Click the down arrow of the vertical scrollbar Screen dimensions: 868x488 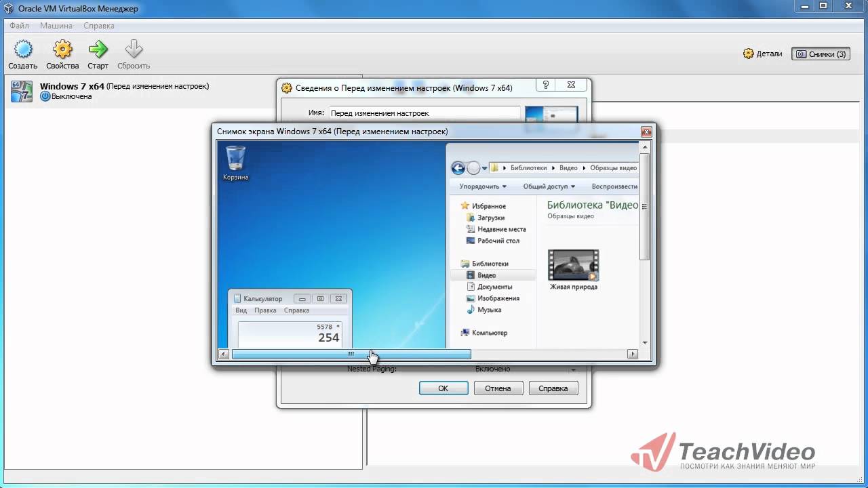pyautogui.click(x=644, y=343)
